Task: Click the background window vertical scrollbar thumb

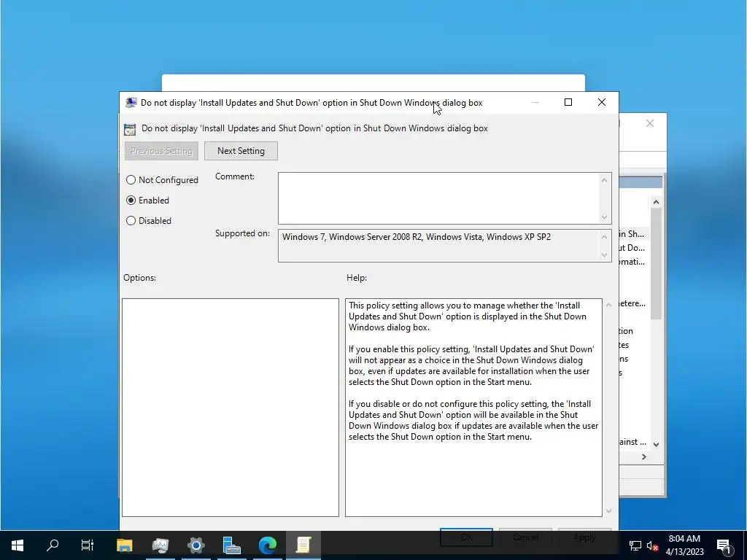Action: click(x=657, y=264)
